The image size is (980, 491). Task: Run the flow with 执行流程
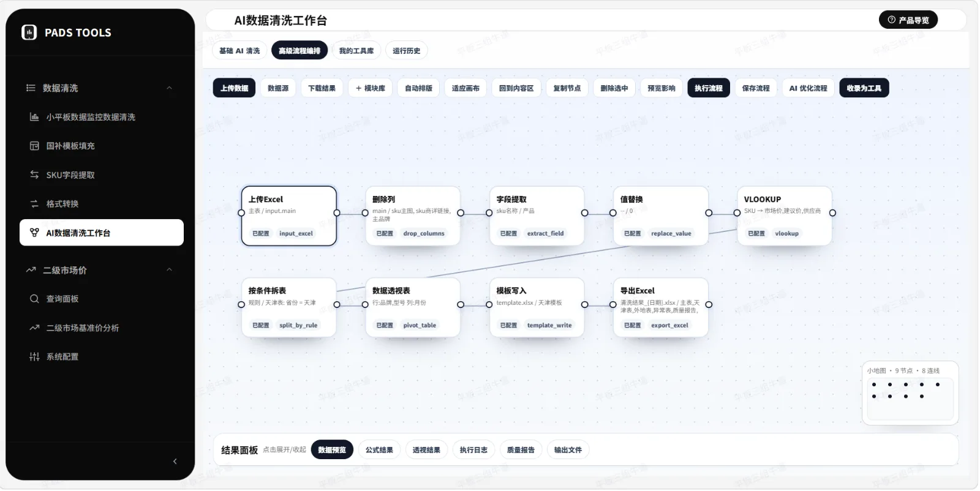pos(709,88)
